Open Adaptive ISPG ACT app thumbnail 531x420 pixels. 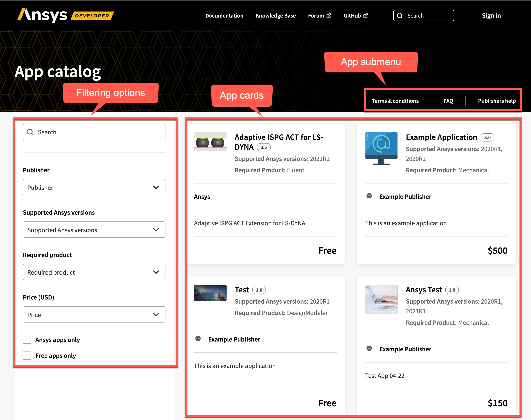click(210, 142)
